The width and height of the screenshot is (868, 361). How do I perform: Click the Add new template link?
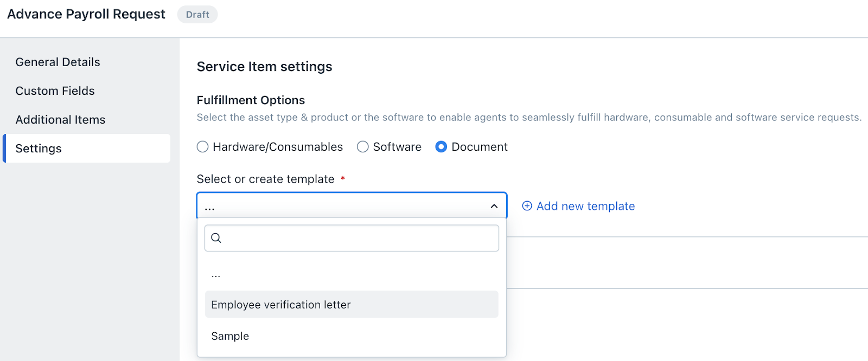coord(585,206)
